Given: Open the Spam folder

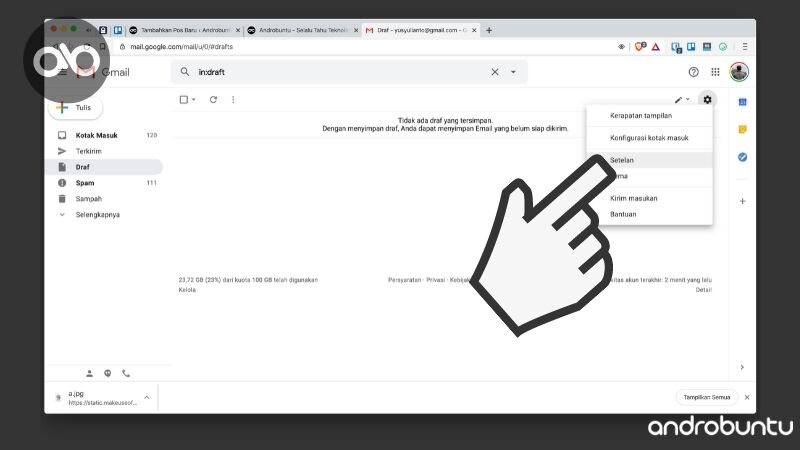Looking at the screenshot, I should [x=104, y=183].
